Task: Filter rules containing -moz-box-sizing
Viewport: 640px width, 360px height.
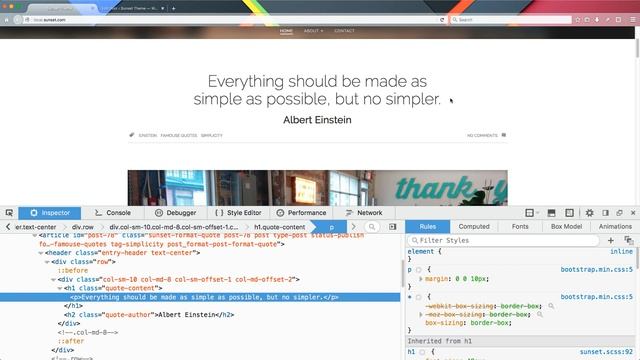Action: 540,314
